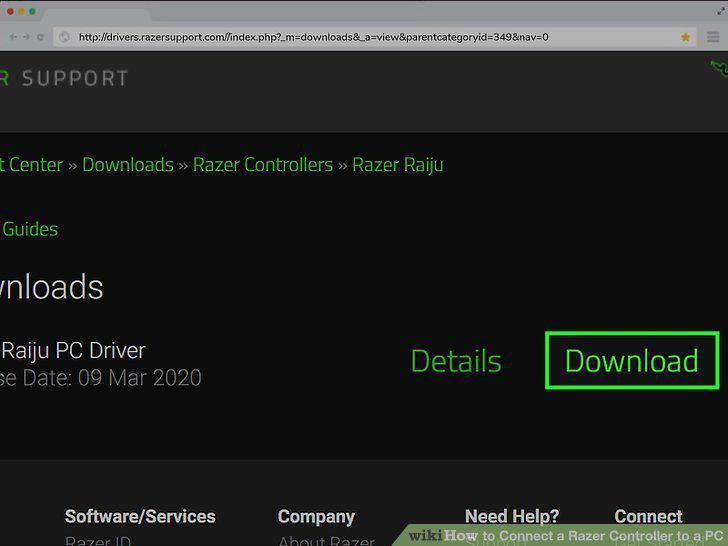Screen dimensions: 728x546
Task: Click the Connect footer heading
Action: tap(648, 516)
